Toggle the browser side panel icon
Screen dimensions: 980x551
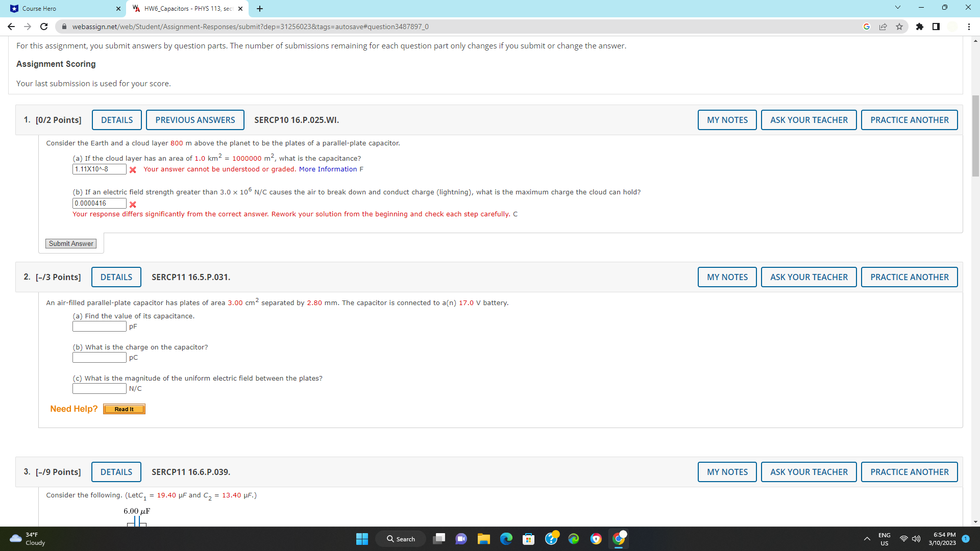936,27
